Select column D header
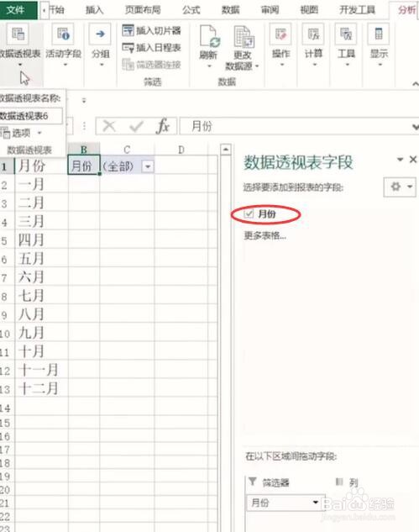This screenshot has width=419, height=532. pyautogui.click(x=181, y=150)
